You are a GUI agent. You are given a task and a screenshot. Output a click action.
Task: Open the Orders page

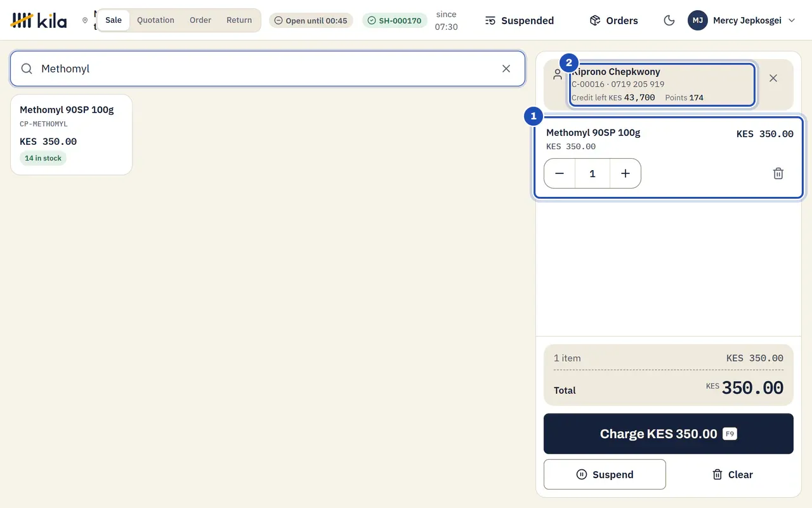coord(613,20)
